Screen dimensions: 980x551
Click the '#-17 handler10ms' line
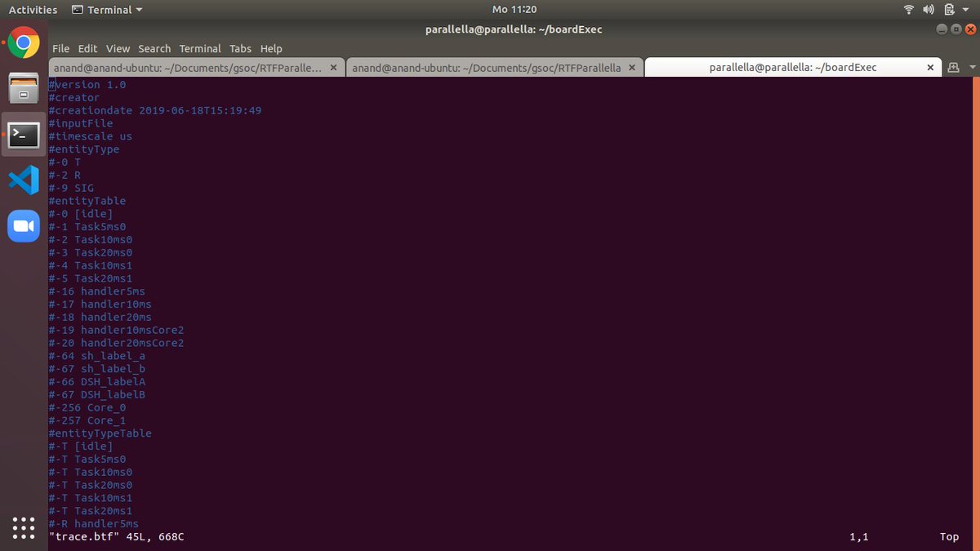(x=100, y=304)
